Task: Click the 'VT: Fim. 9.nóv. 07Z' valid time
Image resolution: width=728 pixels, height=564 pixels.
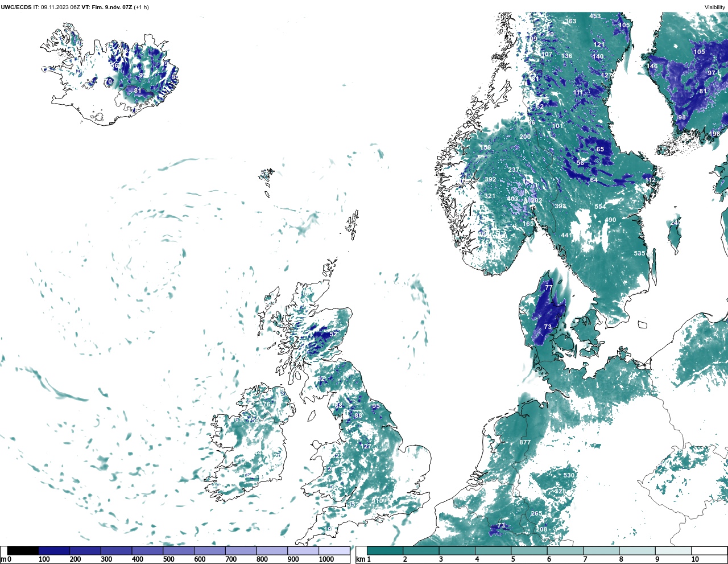Action: [107, 7]
